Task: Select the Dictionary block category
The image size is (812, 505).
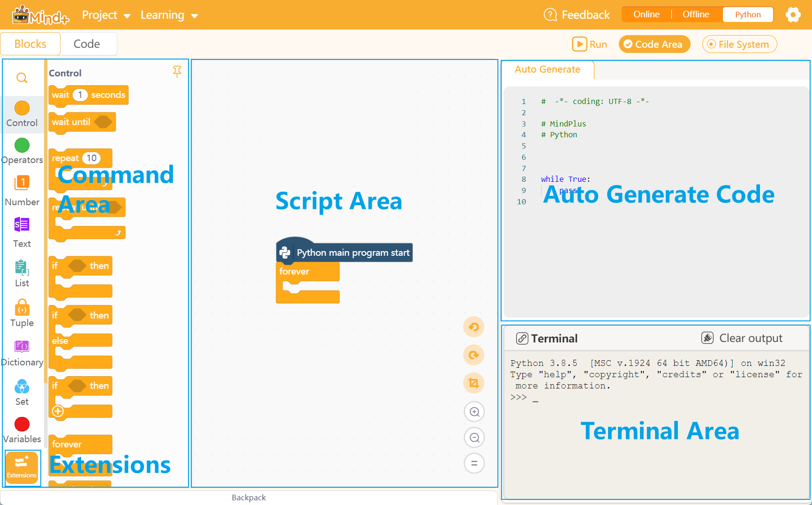Action: pos(22,350)
